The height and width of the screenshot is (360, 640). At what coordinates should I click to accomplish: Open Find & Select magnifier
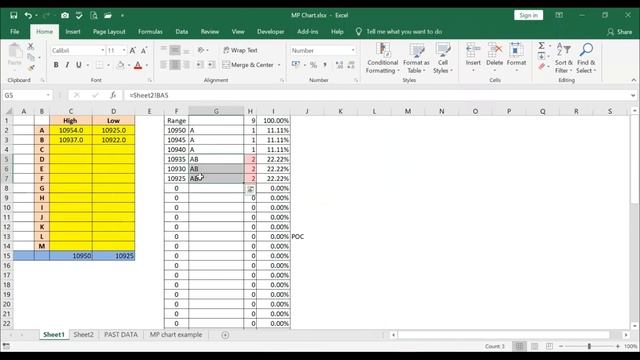coord(586,58)
